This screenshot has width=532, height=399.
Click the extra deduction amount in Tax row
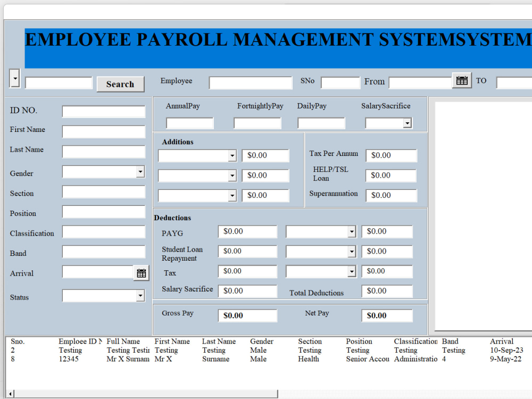click(x=387, y=271)
